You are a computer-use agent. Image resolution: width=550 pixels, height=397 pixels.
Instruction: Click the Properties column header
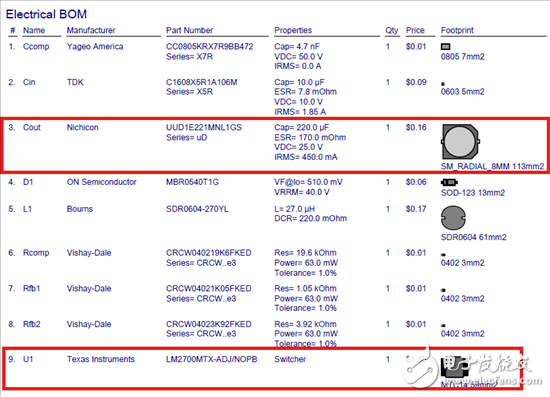pos(293,31)
